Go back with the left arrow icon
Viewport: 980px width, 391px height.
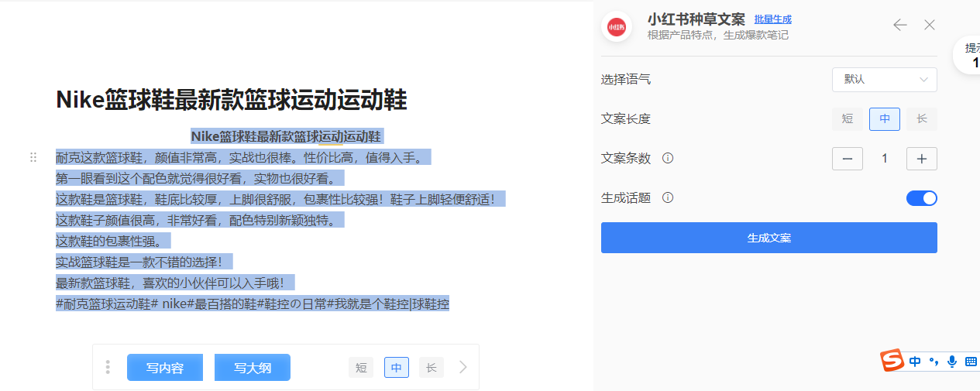[x=899, y=25]
